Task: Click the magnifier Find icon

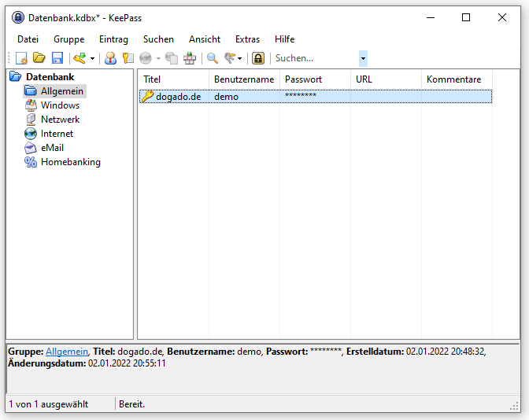Action: 213,58
